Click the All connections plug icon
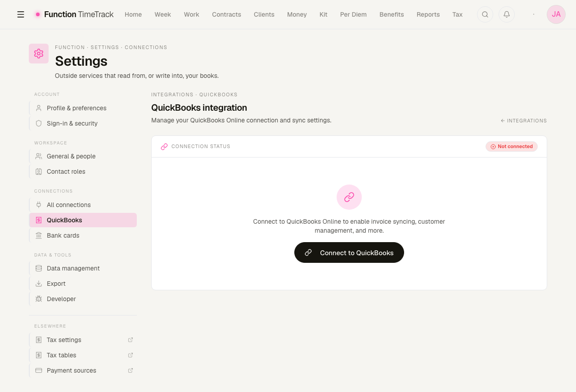The height and width of the screenshot is (392, 576). [x=39, y=205]
